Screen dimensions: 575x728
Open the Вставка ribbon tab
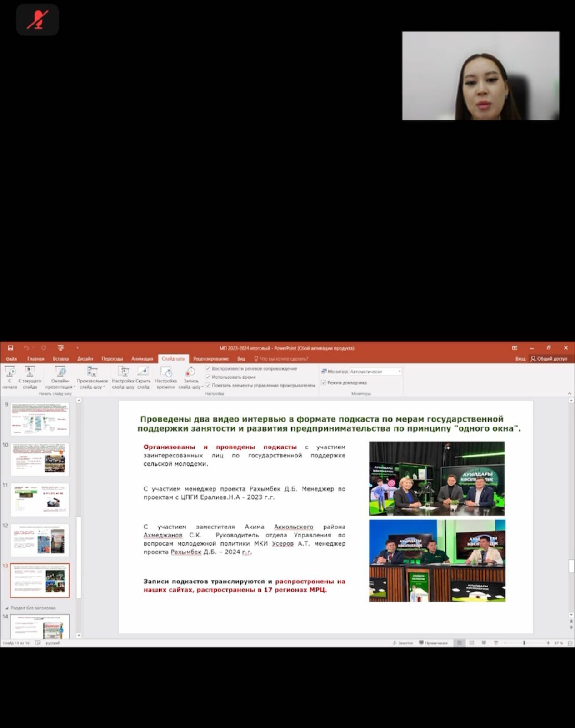pyautogui.click(x=60, y=359)
